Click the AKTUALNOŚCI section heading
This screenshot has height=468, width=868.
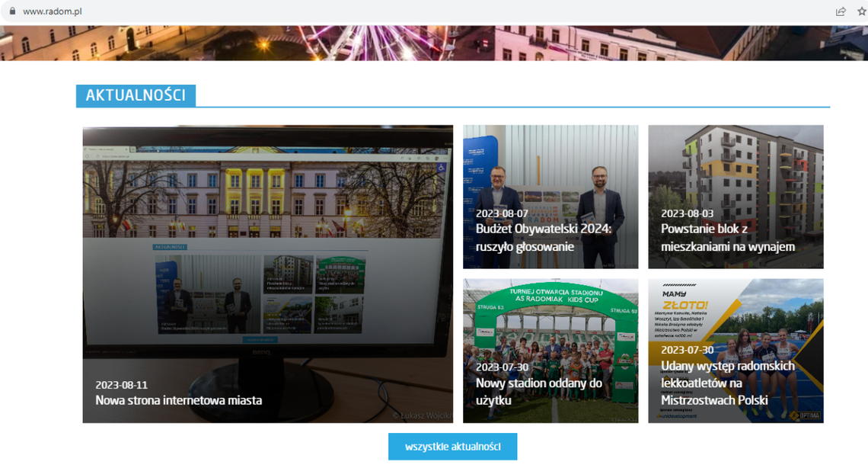click(x=135, y=95)
